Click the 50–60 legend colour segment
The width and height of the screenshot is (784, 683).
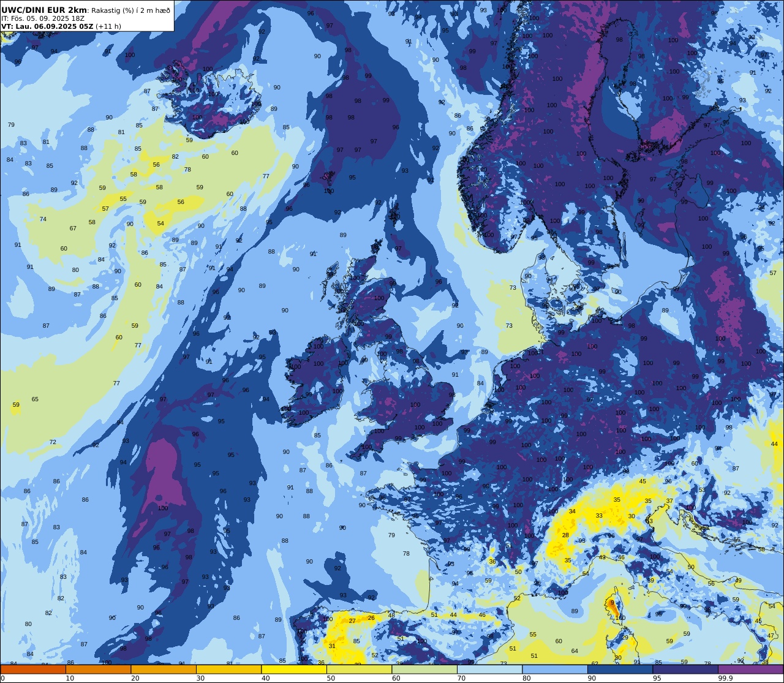(359, 670)
